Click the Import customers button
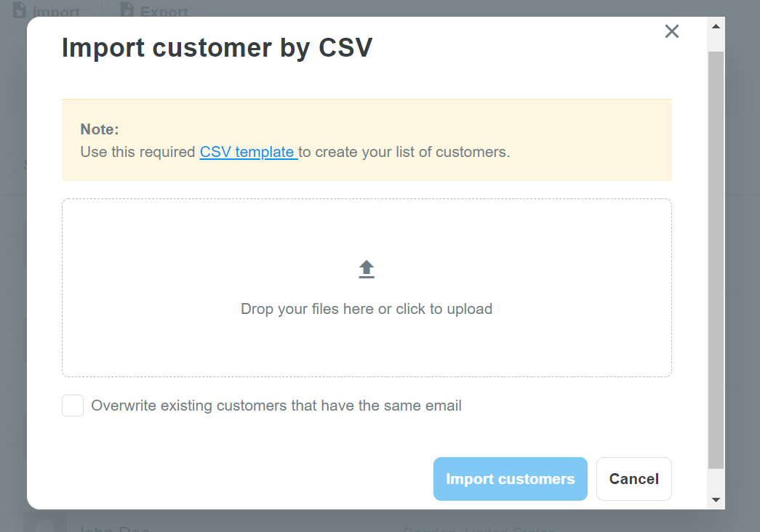 [510, 479]
